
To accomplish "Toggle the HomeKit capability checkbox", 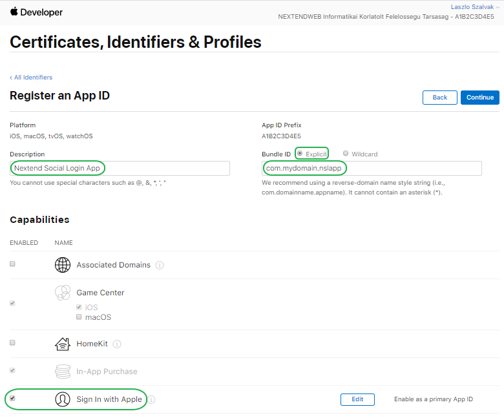I will click(12, 342).
